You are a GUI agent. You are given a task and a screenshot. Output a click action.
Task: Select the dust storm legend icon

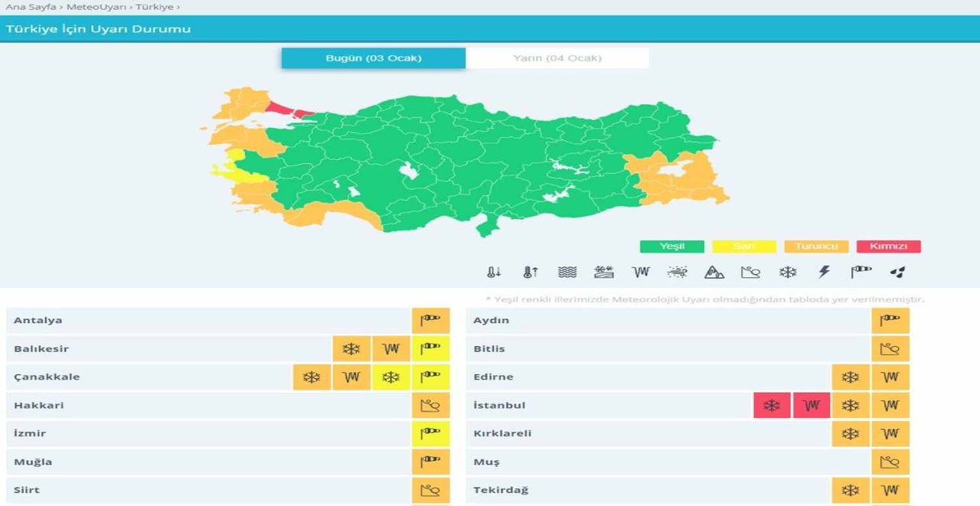pos(678,272)
